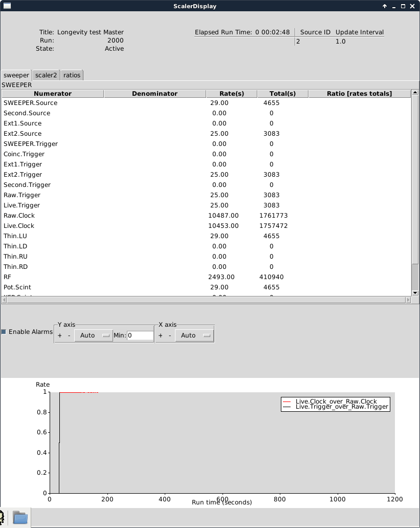This screenshot has height=528, width=420.
Task: Click the horizontal scrollbar left arrow
Action: pos(5,300)
